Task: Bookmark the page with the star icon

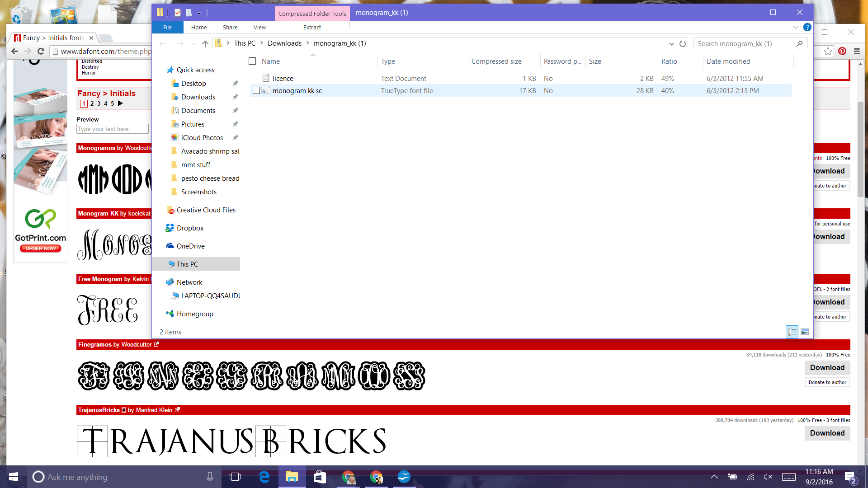Action: pyautogui.click(x=828, y=51)
